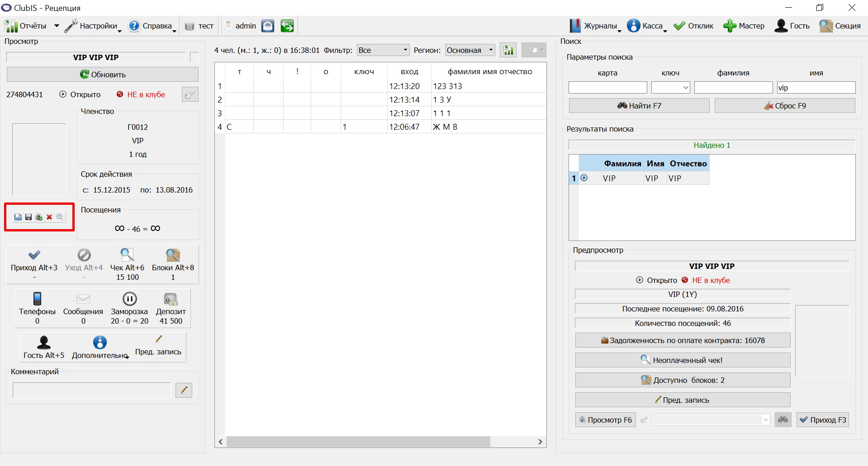Open Мастер wizard in toolbar
868x466 pixels.
click(744, 26)
